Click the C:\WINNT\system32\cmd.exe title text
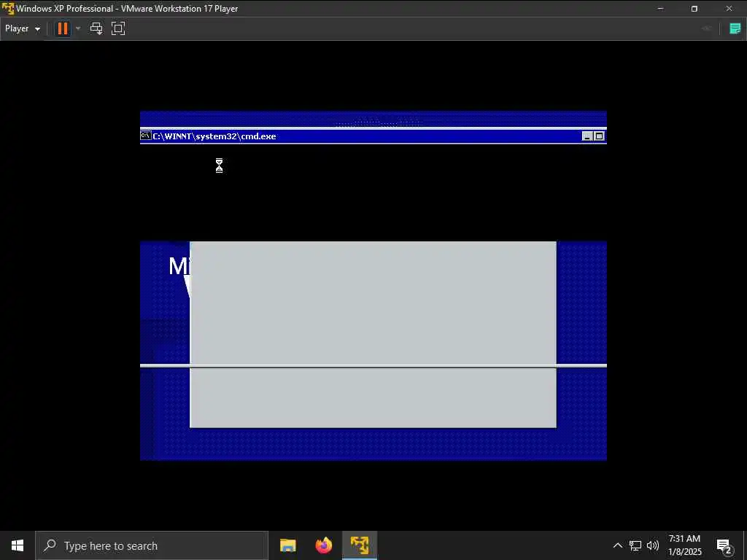 pos(214,136)
